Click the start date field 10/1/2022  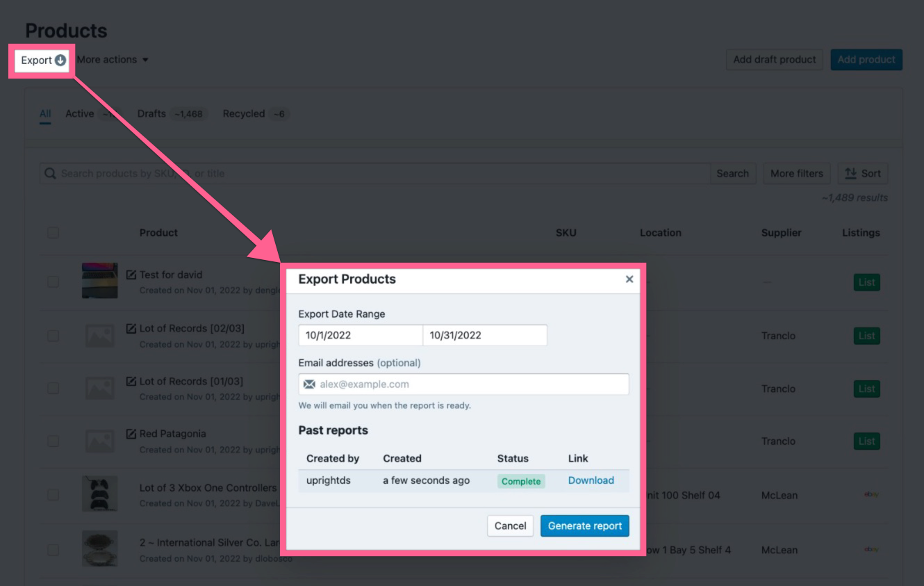[x=361, y=335]
